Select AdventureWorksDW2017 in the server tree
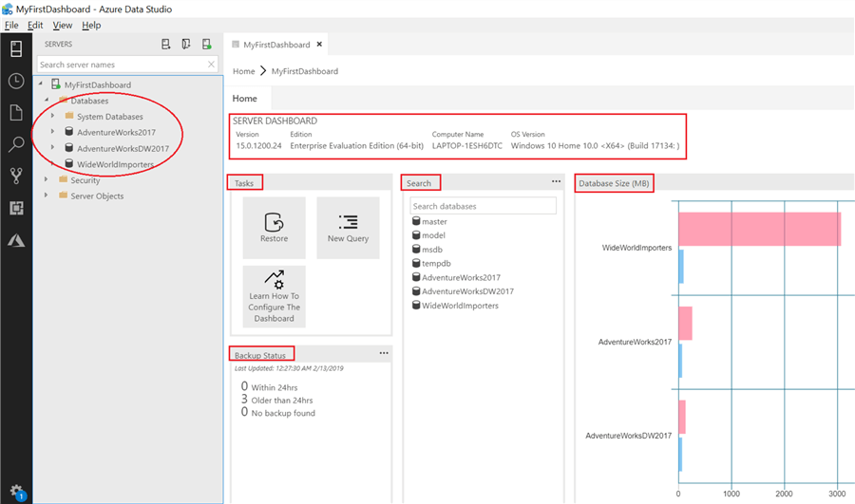The width and height of the screenshot is (855, 504). [x=123, y=148]
